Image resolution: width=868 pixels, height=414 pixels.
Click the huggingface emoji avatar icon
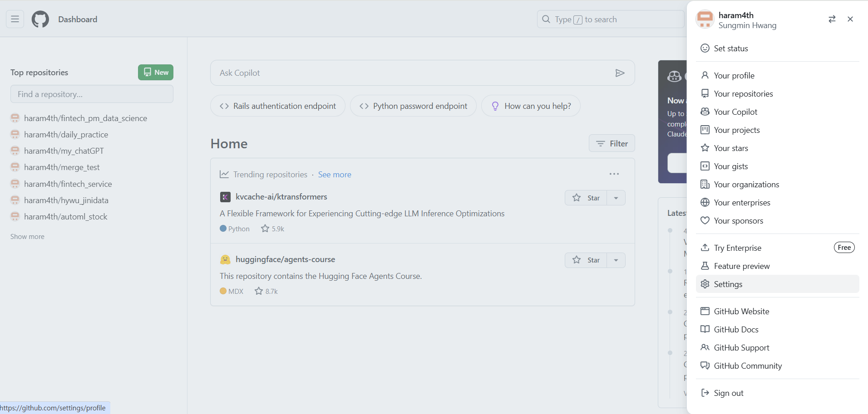[x=225, y=259]
